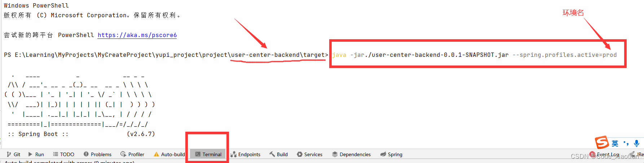This screenshot has height=163, width=644.
Task: Open the Spring tool window
Action: click(391, 154)
